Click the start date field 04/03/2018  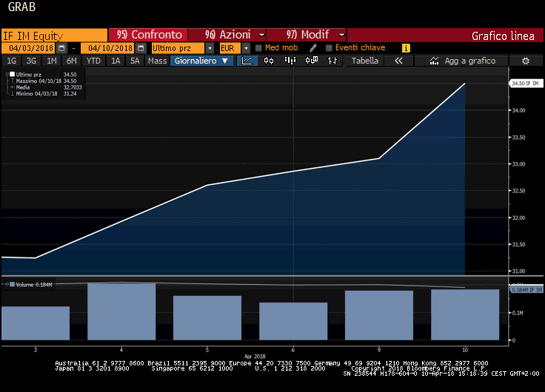pos(30,48)
